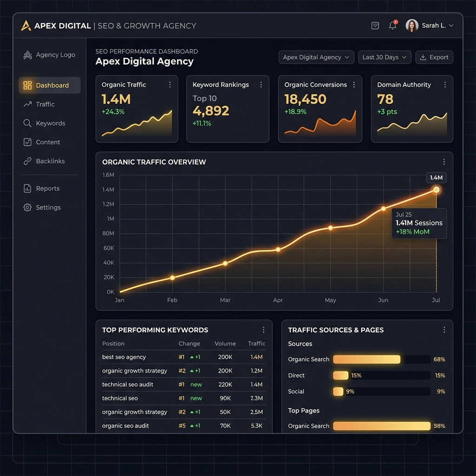Click the Traffic trend arrow icon
Screen dimensions: 476x476
[27, 104]
